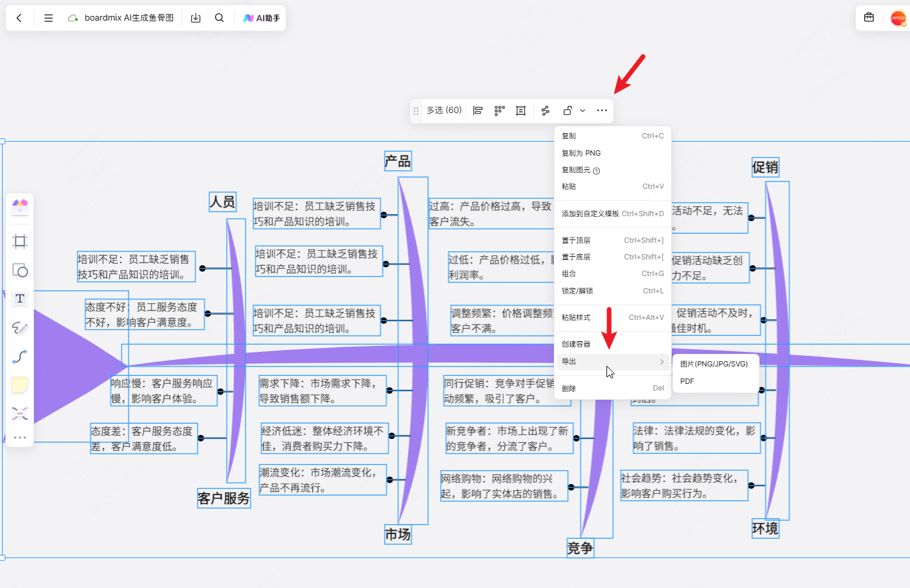Image resolution: width=910 pixels, height=588 pixels.
Task: Click the align objects icon in floating toolbar
Action: pos(478,110)
